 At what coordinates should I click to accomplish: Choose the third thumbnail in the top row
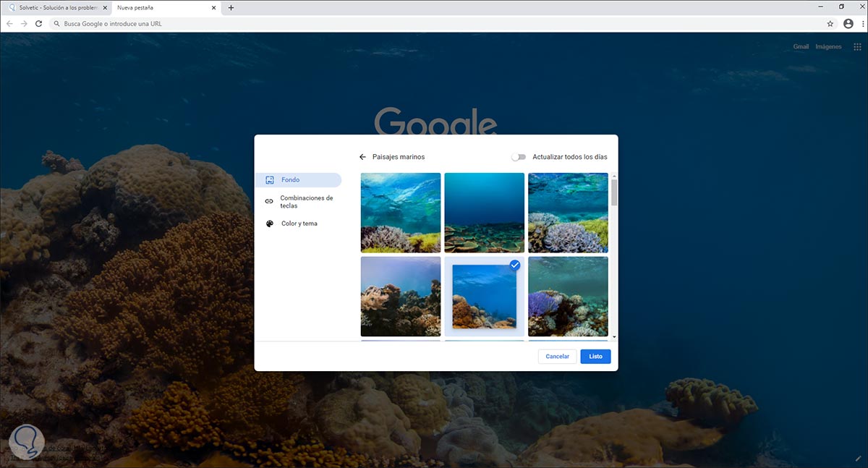pyautogui.click(x=568, y=213)
